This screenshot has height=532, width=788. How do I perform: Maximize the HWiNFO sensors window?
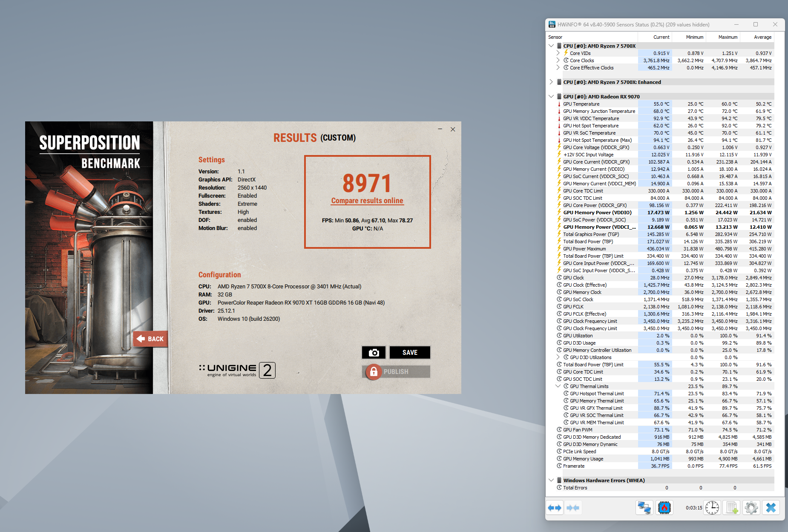(756, 24)
